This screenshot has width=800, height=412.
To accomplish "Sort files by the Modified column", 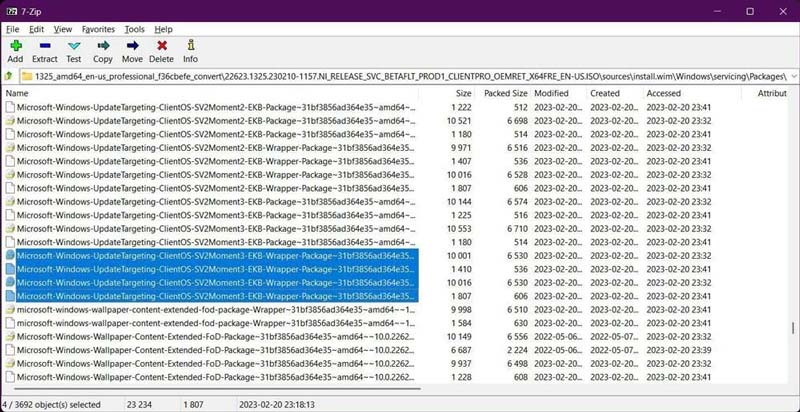I will click(551, 93).
